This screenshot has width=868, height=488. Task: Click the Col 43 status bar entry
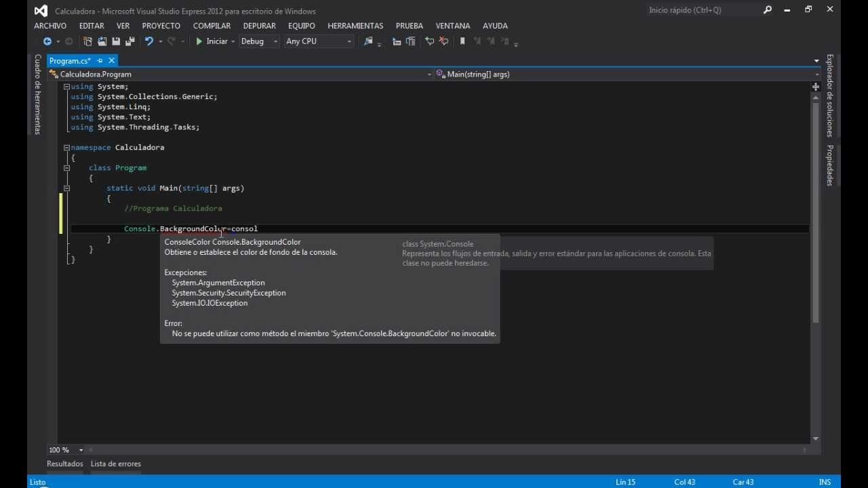click(x=684, y=483)
